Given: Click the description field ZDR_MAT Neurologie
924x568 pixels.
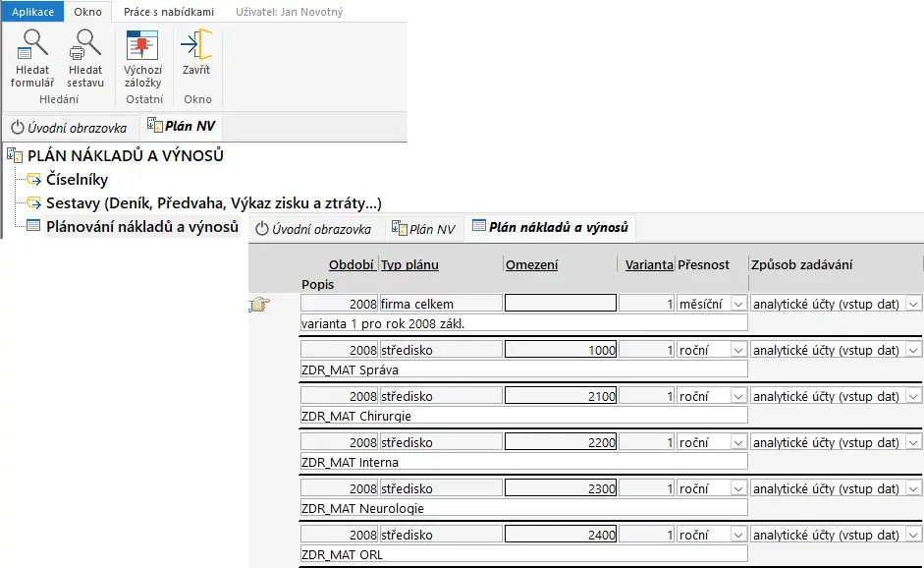Looking at the screenshot, I should (x=522, y=508).
